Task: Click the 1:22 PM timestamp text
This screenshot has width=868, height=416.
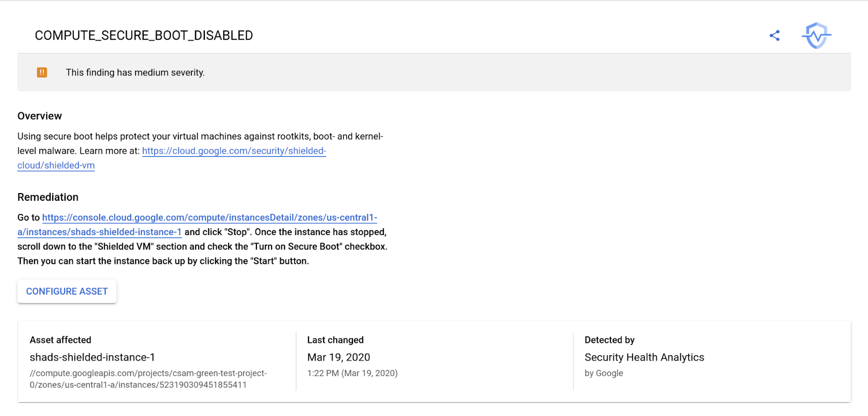Action: click(x=352, y=373)
